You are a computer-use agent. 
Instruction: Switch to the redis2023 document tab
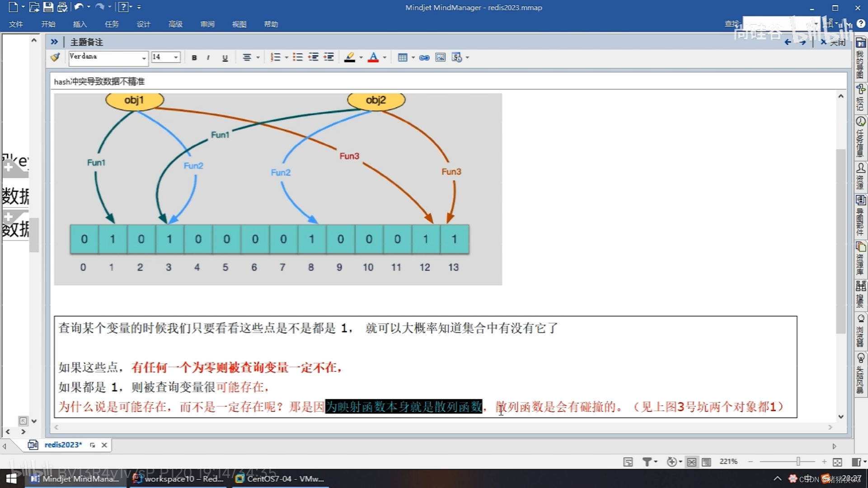(63, 445)
